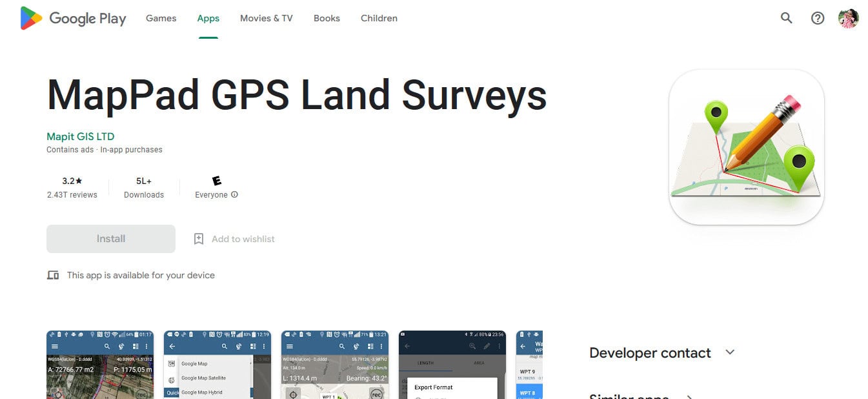868x399 pixels.
Task: Go to the Movies & TV tab
Action: point(267,18)
